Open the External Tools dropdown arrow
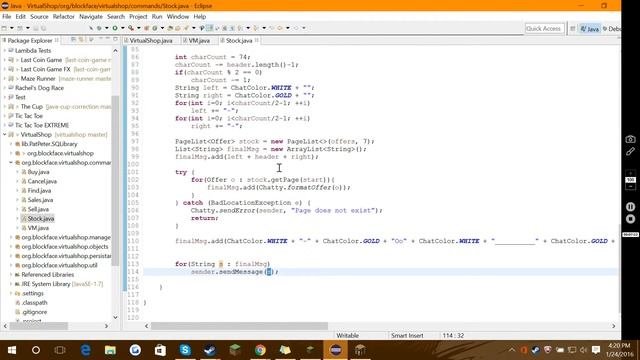Viewport: 640px width, 360px height. tap(138, 28)
